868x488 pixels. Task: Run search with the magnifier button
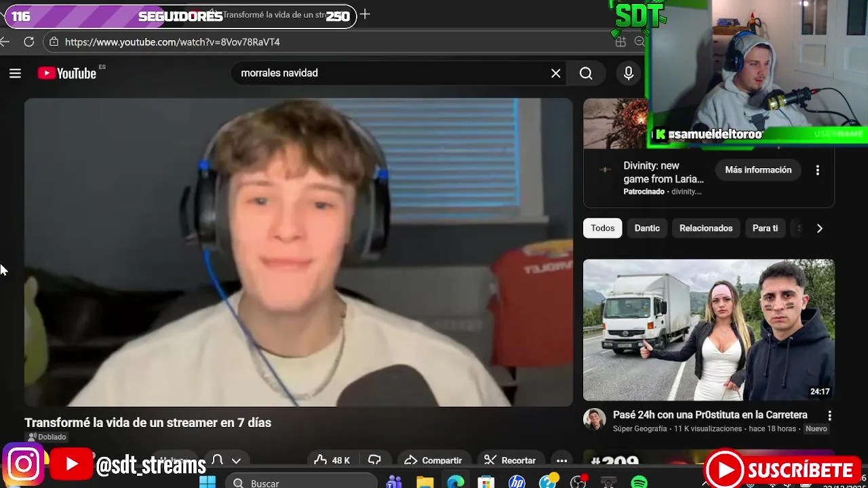(x=586, y=73)
